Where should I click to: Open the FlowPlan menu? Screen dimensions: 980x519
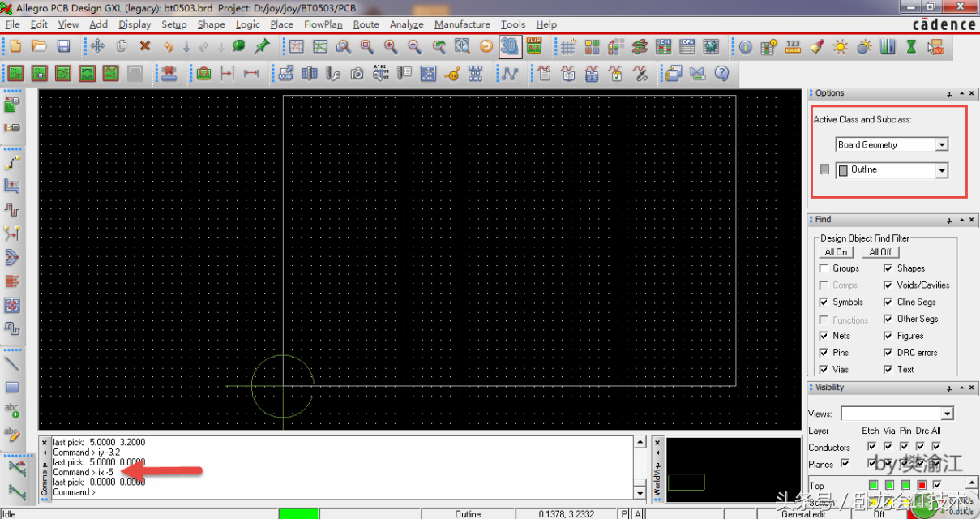pyautogui.click(x=323, y=24)
